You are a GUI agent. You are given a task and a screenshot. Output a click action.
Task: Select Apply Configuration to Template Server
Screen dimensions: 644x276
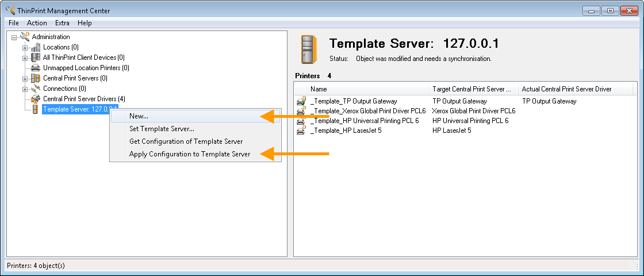[x=195, y=154]
